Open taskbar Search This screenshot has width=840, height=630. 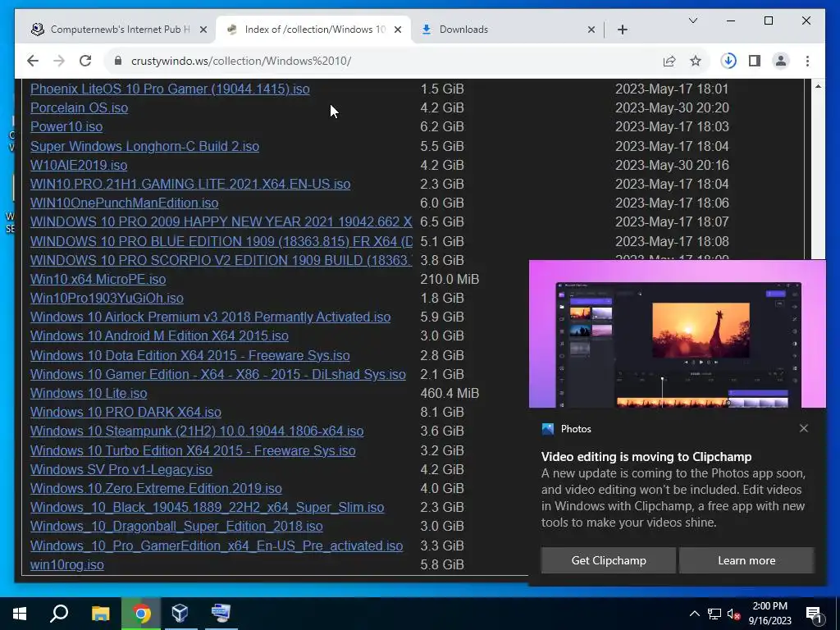(x=59, y=614)
